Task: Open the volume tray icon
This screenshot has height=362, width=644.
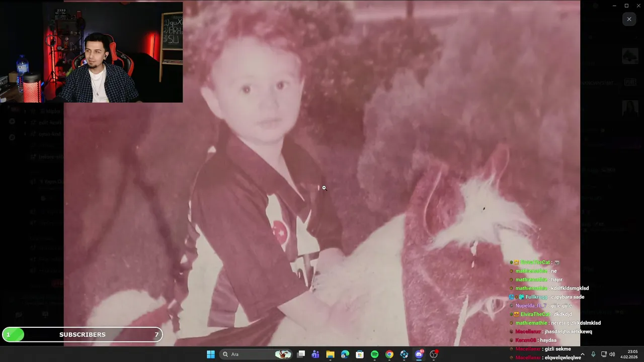Action: click(612, 354)
